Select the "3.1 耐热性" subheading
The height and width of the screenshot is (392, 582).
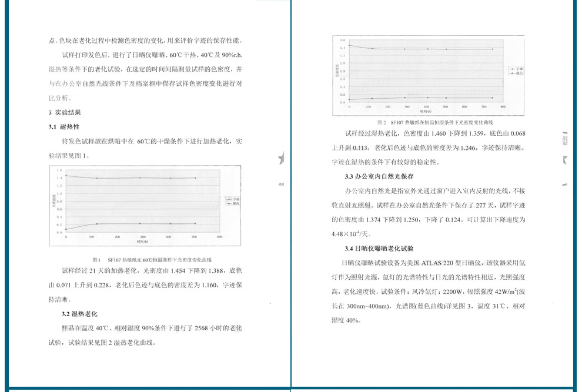(64, 127)
